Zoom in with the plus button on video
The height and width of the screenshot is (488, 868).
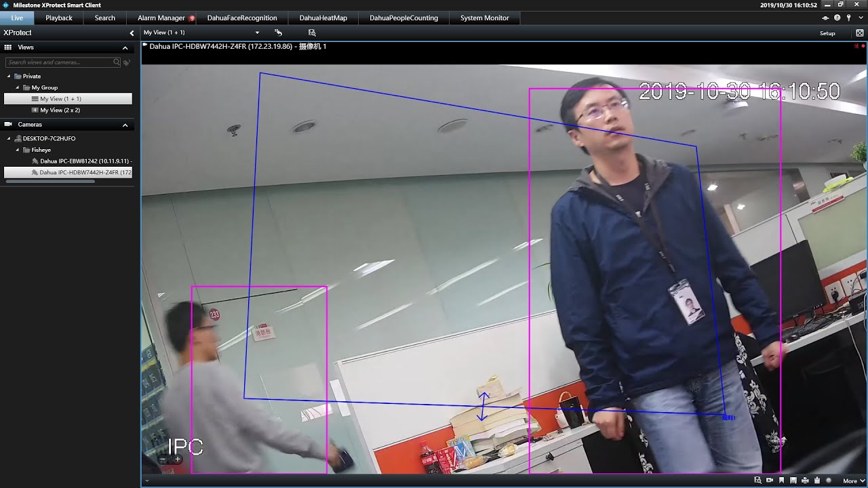[178, 460]
